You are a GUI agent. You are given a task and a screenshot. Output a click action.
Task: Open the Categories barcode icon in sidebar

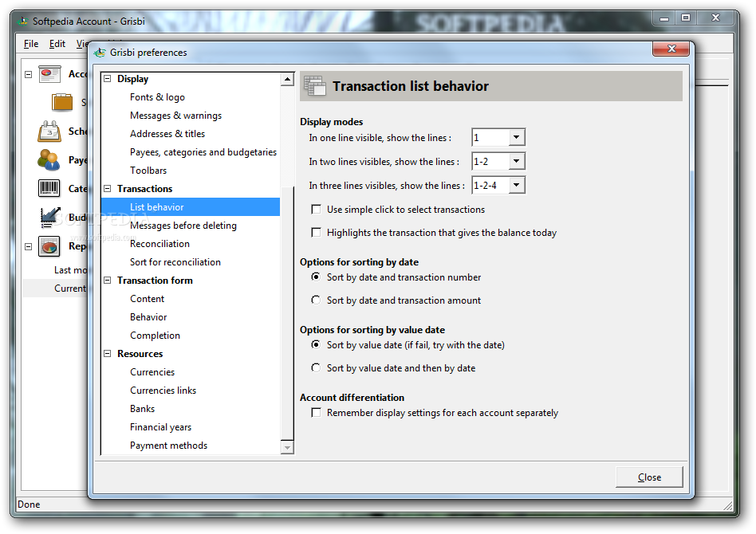pyautogui.click(x=49, y=188)
